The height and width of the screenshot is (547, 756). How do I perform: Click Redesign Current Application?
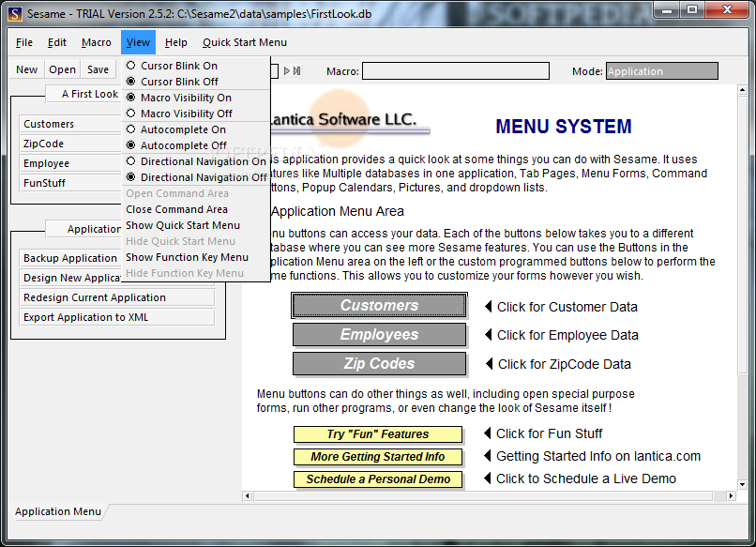click(x=116, y=297)
